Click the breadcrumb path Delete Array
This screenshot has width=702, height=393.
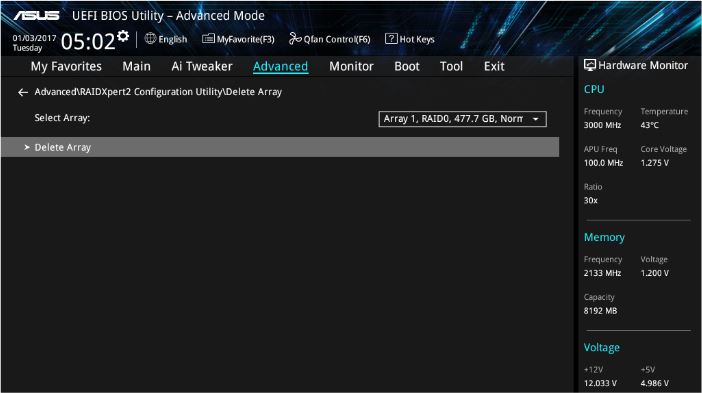[254, 92]
